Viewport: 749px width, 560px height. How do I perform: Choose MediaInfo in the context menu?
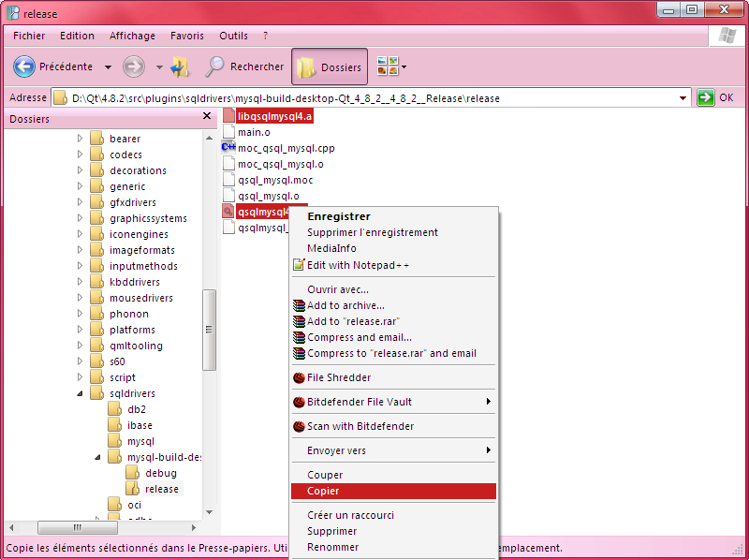331,248
